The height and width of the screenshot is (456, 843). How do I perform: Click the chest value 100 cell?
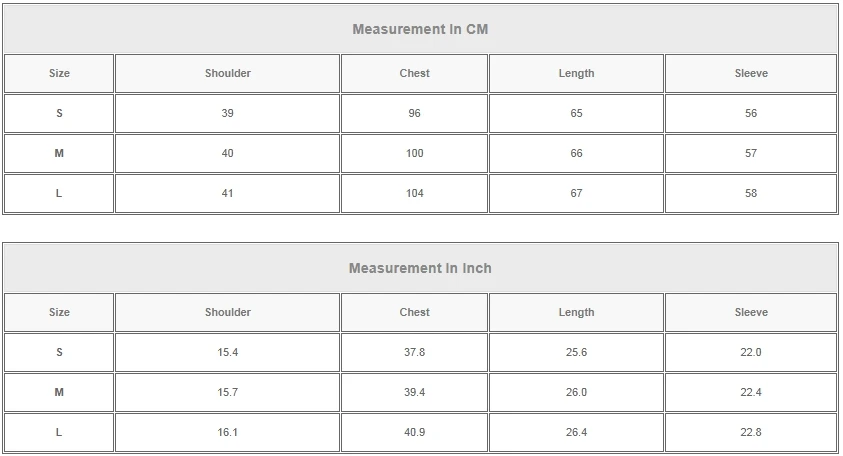415,153
